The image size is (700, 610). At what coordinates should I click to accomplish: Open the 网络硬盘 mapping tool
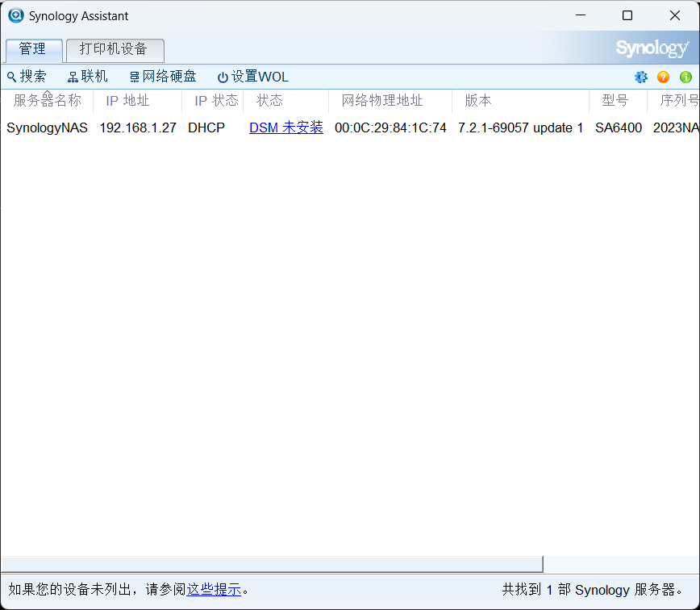(162, 76)
